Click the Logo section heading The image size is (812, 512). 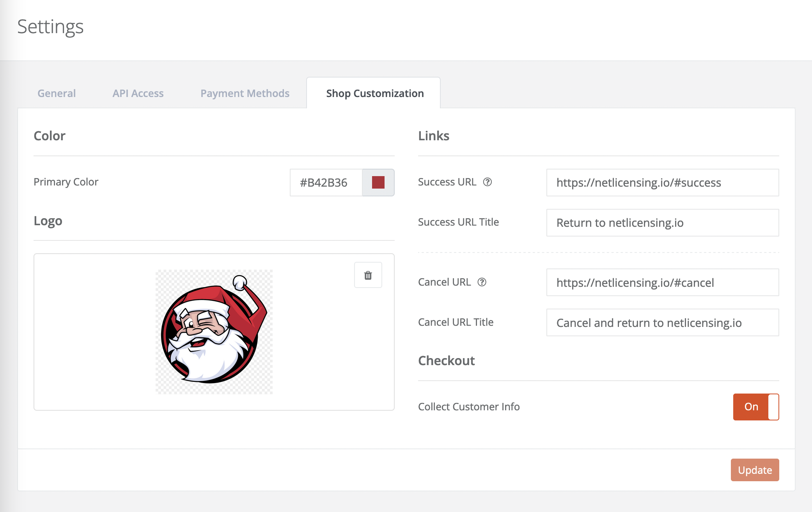(x=48, y=221)
